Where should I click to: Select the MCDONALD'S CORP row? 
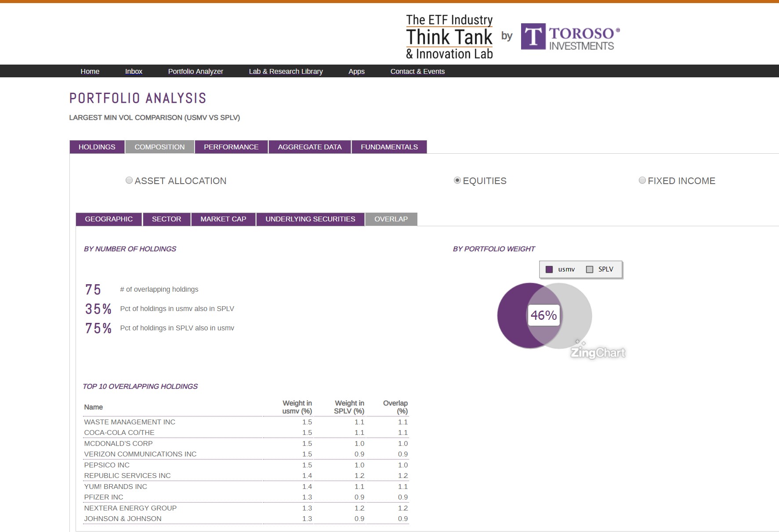(x=246, y=444)
